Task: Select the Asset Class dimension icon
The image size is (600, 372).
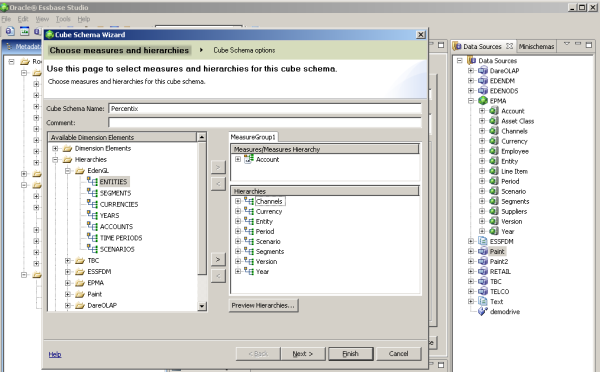Action: tap(494, 121)
